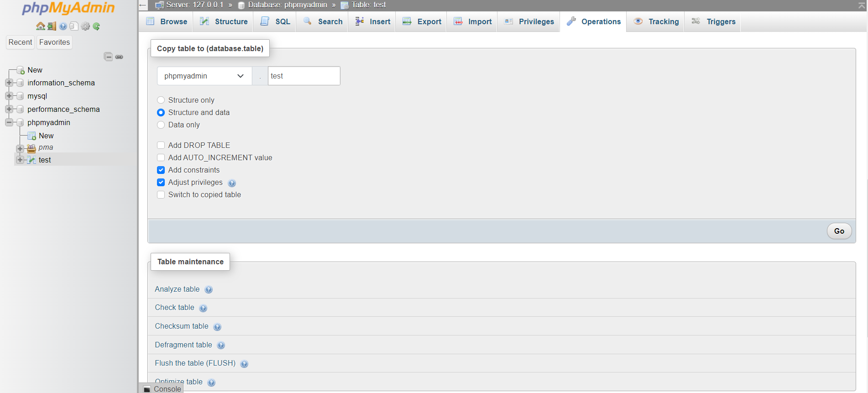Screen dimensions: 868x393
Task: Click the MySQL documentation pages icon
Action: [x=74, y=26]
